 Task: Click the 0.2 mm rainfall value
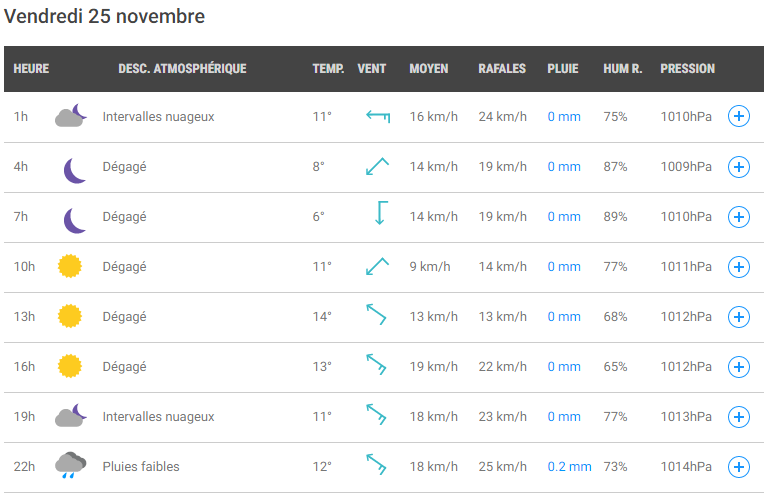click(569, 467)
